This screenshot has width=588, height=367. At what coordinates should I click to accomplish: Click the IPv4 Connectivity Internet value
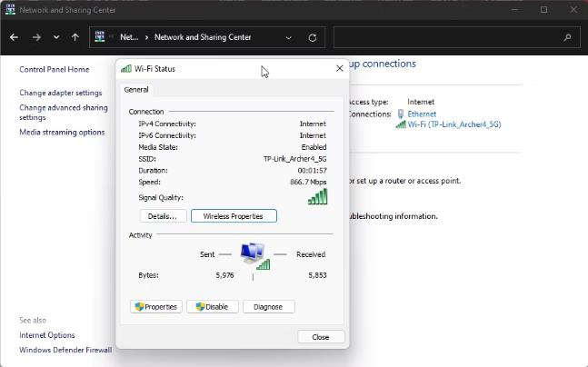313,124
